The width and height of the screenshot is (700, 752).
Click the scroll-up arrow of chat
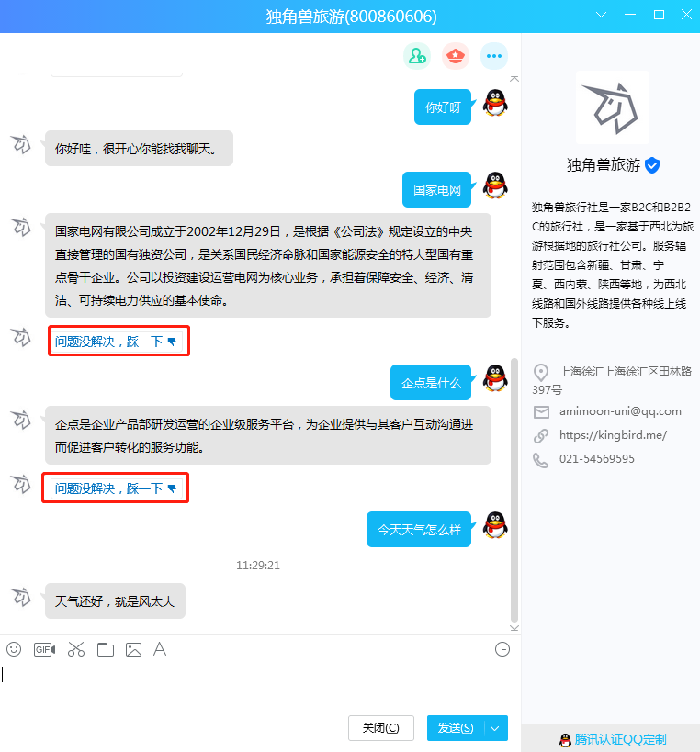click(x=514, y=79)
